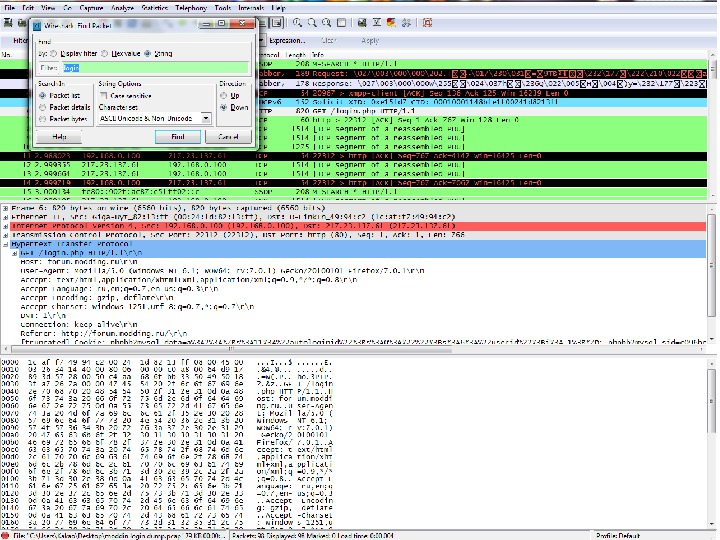
Task: Click the zoom 100% magnifier icon
Action: point(326,22)
